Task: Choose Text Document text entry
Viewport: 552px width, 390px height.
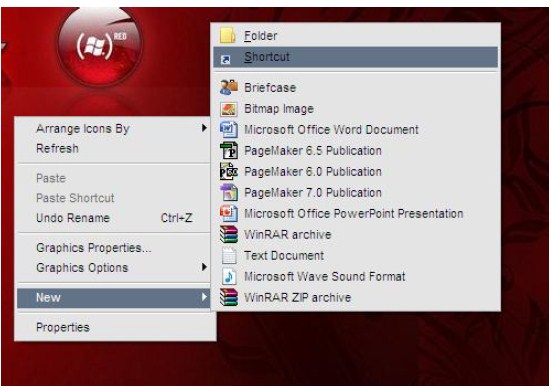Action: point(284,256)
